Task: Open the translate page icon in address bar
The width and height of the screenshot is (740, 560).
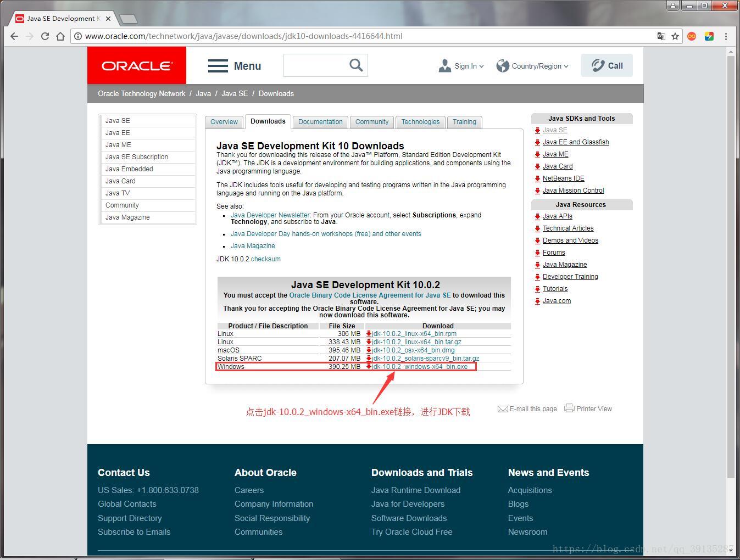Action: [661, 36]
